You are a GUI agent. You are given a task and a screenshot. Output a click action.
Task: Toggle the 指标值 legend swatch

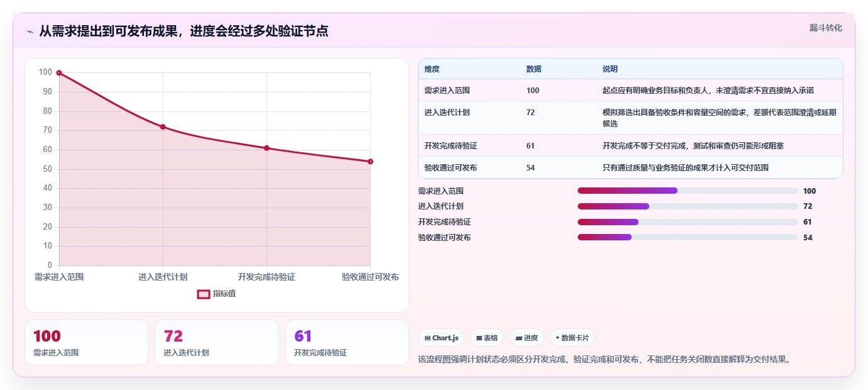(x=204, y=294)
